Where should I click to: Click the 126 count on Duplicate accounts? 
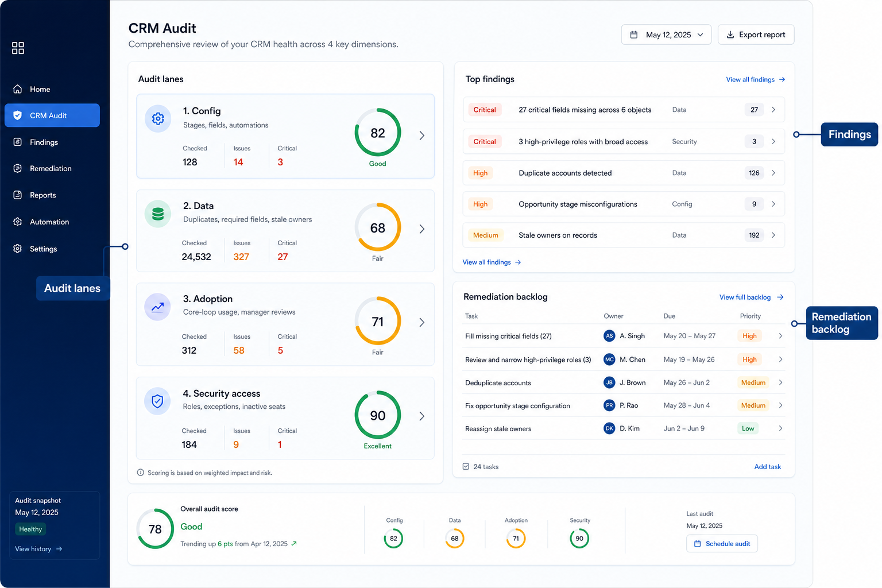(754, 173)
